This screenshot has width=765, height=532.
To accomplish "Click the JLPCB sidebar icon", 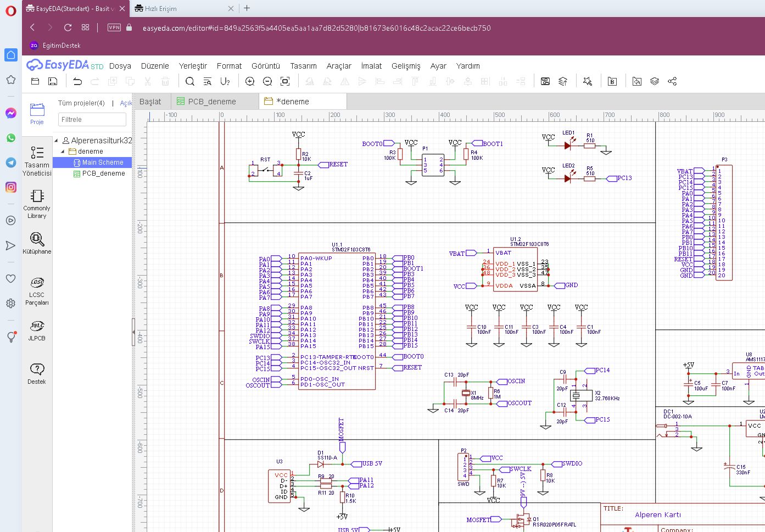I will tap(37, 331).
